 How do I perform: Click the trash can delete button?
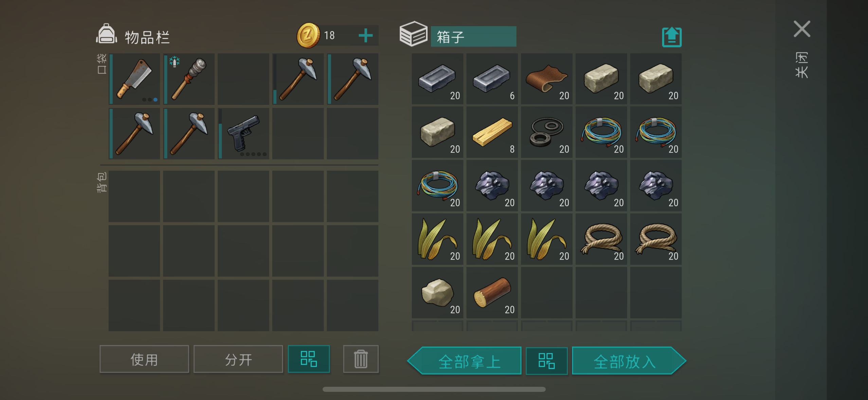coord(361,359)
